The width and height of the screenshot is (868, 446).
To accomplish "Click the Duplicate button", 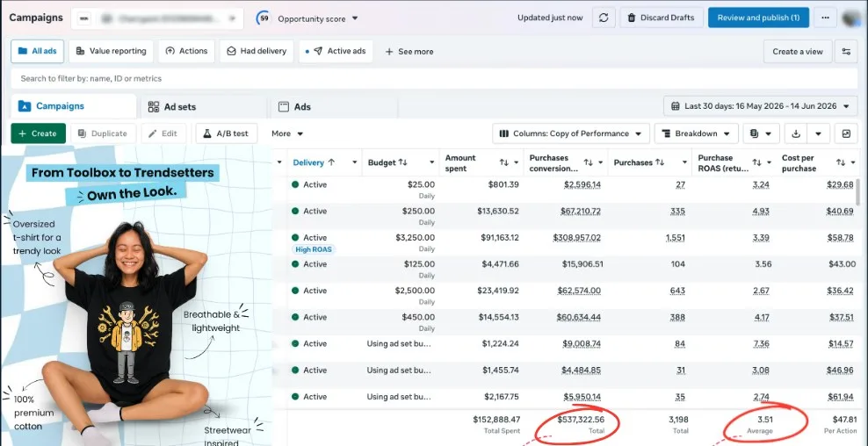I will click(x=103, y=133).
